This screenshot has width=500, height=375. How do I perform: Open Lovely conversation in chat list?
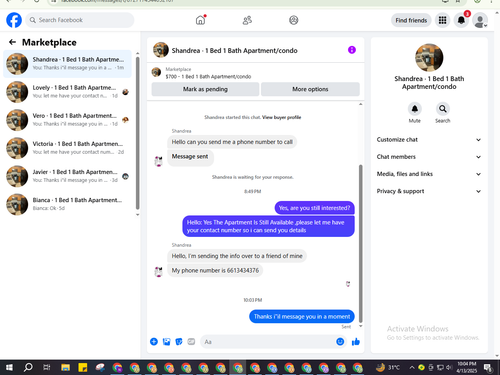tap(68, 92)
